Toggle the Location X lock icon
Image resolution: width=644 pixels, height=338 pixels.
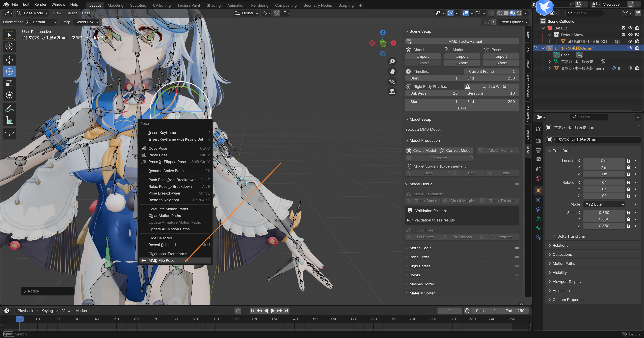click(628, 161)
